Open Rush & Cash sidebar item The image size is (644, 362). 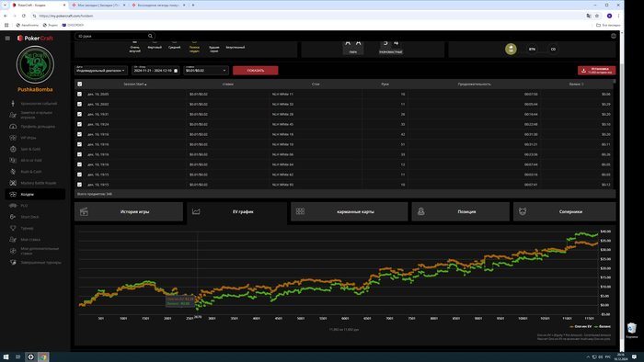pos(30,172)
